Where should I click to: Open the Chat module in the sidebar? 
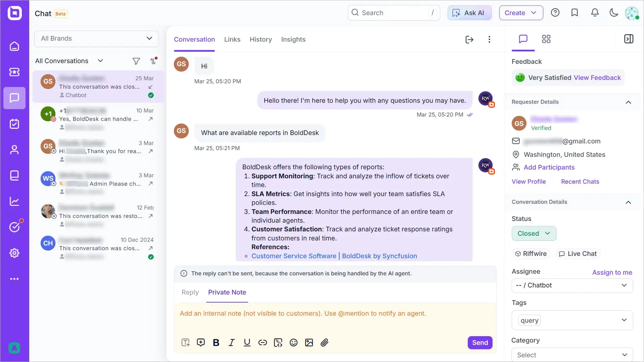(x=14, y=98)
